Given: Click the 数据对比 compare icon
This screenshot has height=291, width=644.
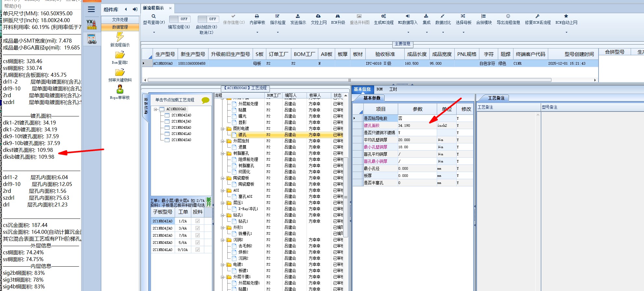Looking at the screenshot, I should click(443, 16).
